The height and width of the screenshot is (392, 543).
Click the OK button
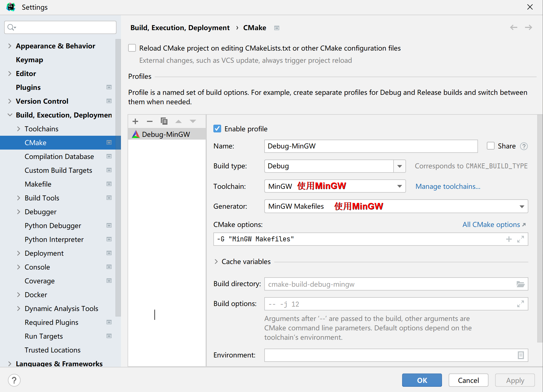tap(422, 380)
